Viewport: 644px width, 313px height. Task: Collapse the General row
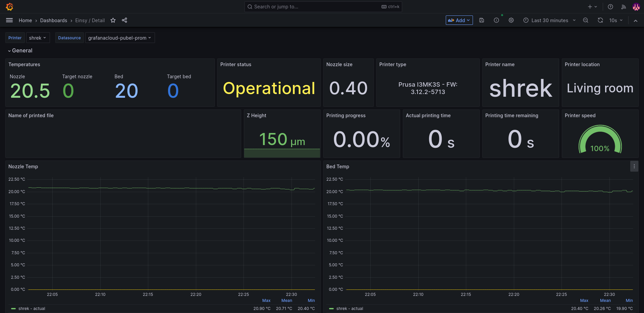click(20, 51)
